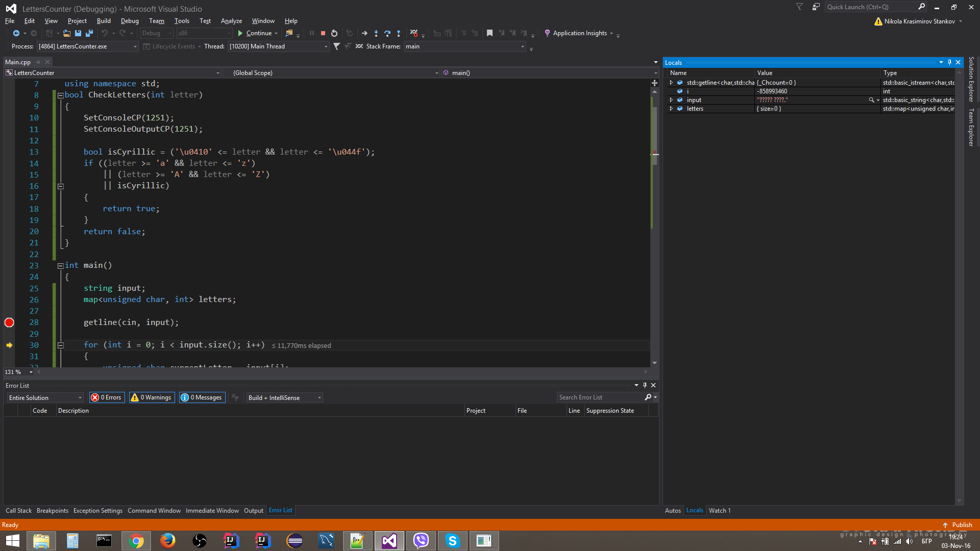This screenshot has width=980, height=551.
Task: Switch to the Call Stack tab
Action: point(18,511)
